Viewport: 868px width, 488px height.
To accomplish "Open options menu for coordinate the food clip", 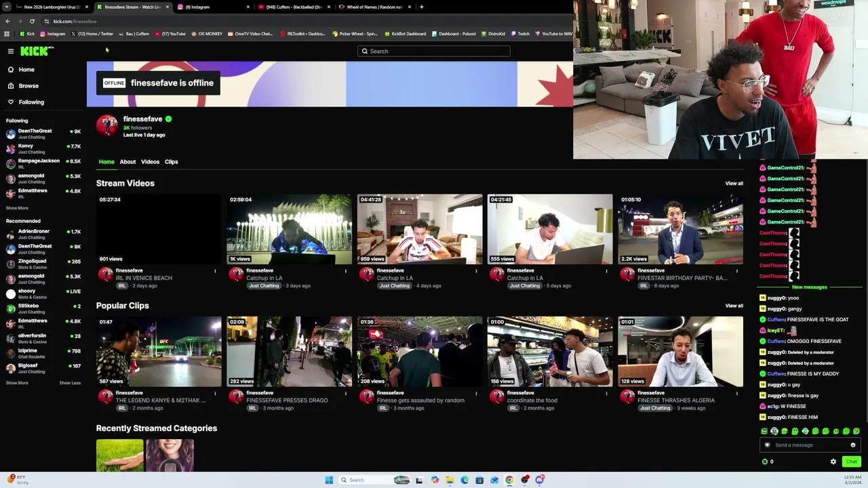I will pos(606,394).
